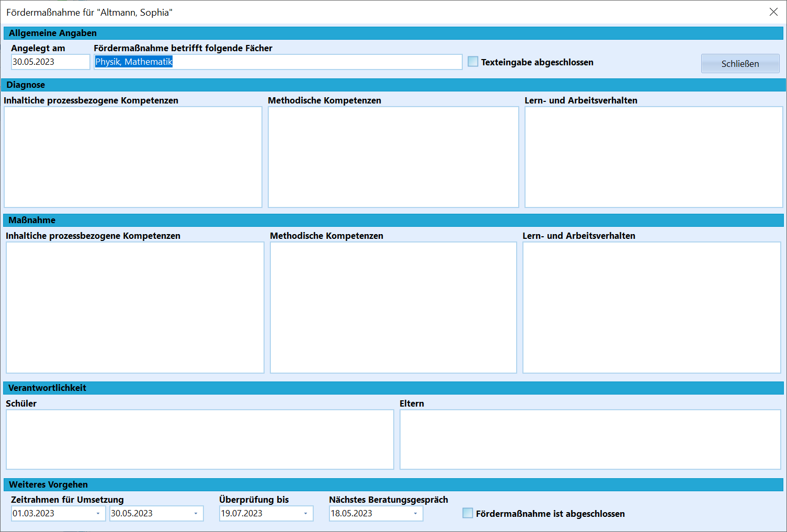Click the Schließen button
This screenshot has width=787, height=532.
(740, 64)
